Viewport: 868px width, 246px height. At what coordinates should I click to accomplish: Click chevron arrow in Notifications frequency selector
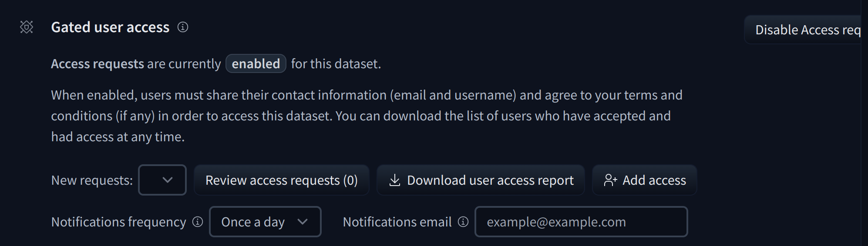[303, 222]
